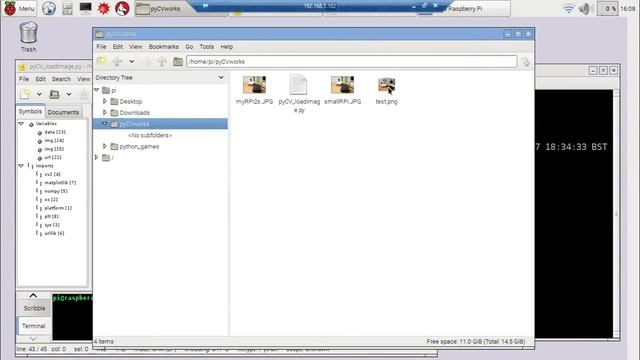Open the terminal monitor icon in taskbar
This screenshot has width=640, height=360.
pos(86,8)
